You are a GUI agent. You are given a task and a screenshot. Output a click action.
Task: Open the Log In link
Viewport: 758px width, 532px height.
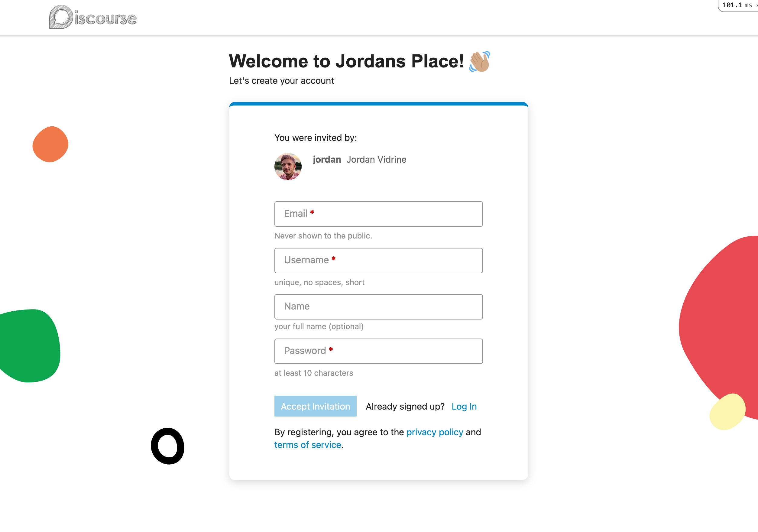(x=464, y=406)
